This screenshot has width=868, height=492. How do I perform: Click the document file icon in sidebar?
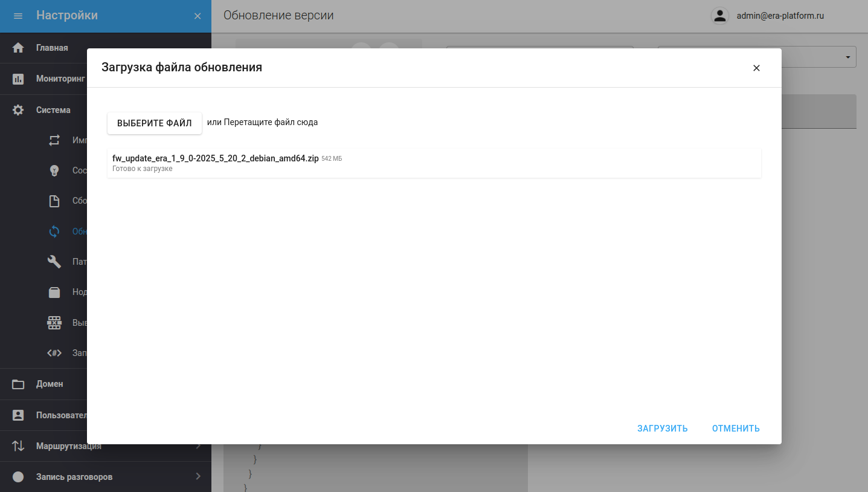[54, 201]
